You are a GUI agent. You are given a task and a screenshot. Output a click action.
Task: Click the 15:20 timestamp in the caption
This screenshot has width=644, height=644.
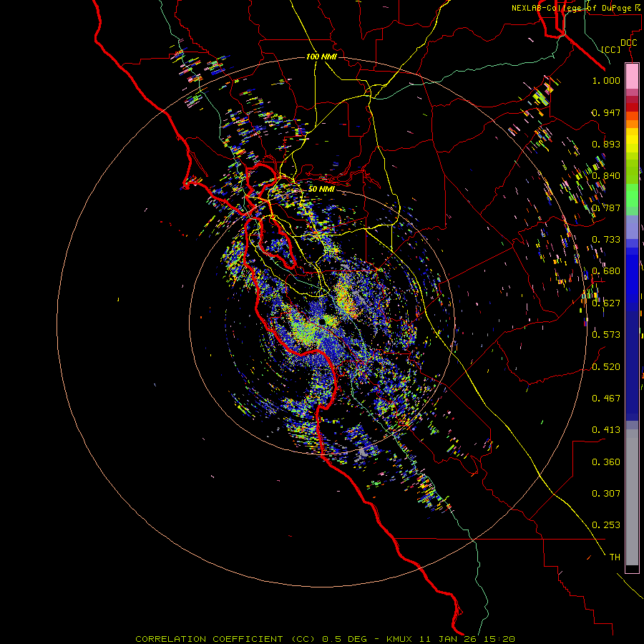pyautogui.click(x=499, y=639)
